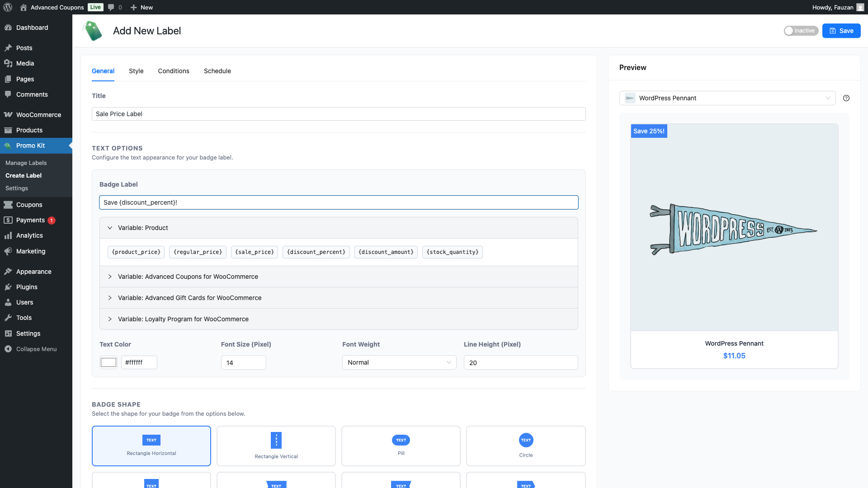Click the WordPress logo icon
This screenshot has height=488, width=868.
[x=8, y=7]
